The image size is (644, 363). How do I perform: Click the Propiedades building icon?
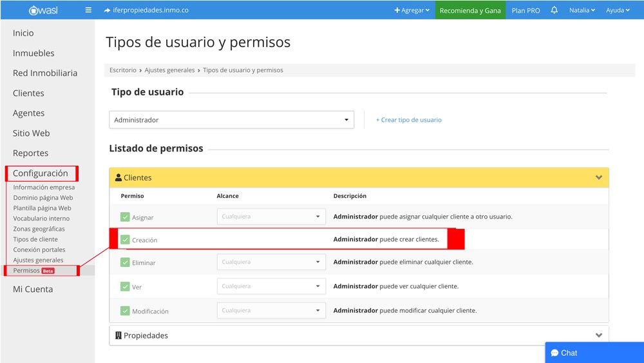click(x=118, y=335)
